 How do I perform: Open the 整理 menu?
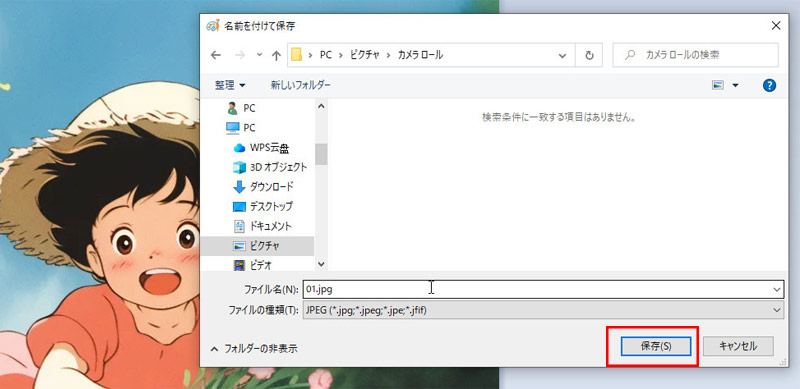pyautogui.click(x=230, y=85)
